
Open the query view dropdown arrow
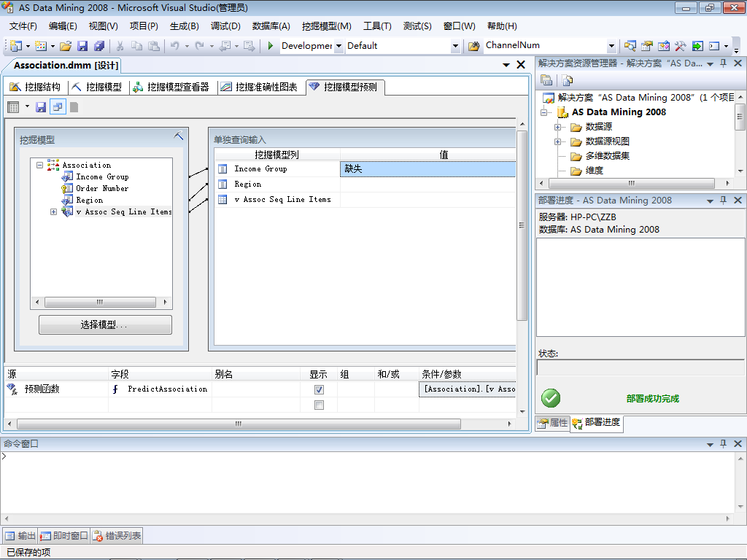pos(27,107)
